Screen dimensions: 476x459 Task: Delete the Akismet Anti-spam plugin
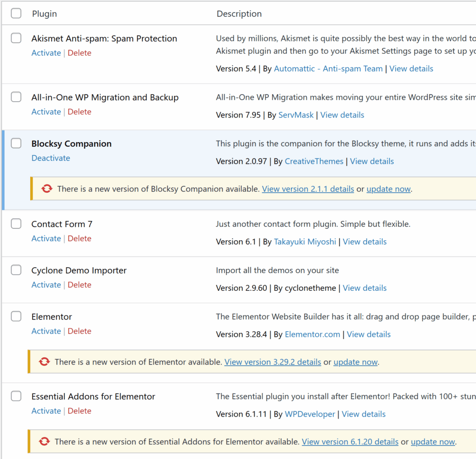[x=79, y=53]
